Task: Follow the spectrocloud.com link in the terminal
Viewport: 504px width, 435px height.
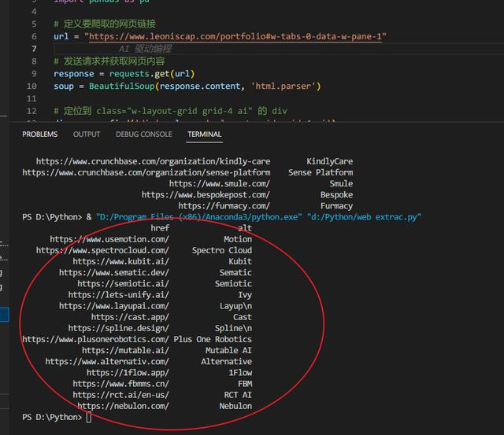Action: pyautogui.click(x=102, y=250)
